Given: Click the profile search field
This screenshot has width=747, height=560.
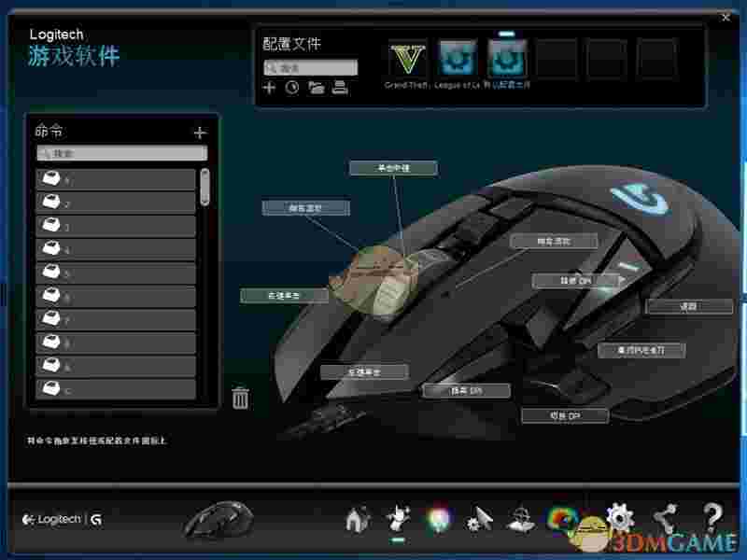Looking at the screenshot, I should tap(311, 68).
